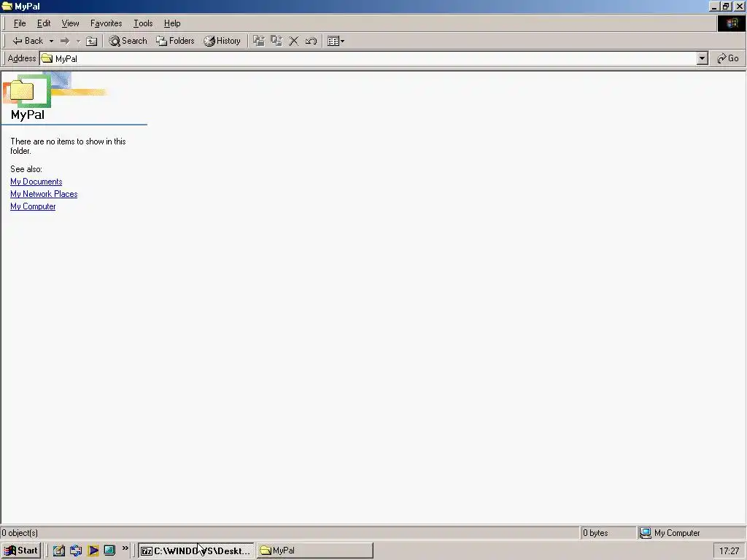Launch the media player Quick Launch icon

[93, 551]
